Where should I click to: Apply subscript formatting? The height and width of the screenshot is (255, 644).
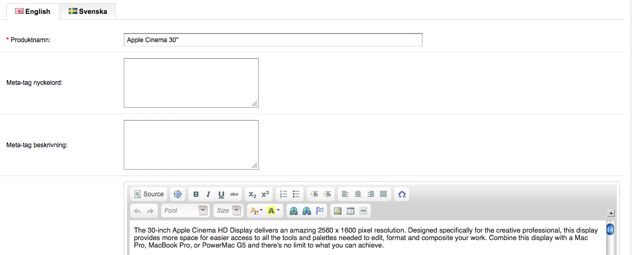[x=252, y=194]
